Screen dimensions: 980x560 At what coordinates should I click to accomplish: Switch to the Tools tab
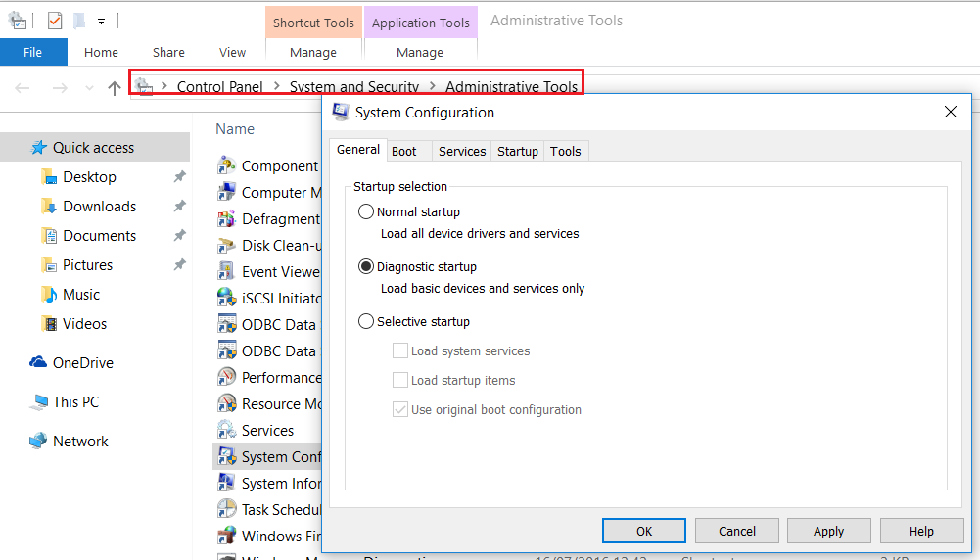click(566, 151)
